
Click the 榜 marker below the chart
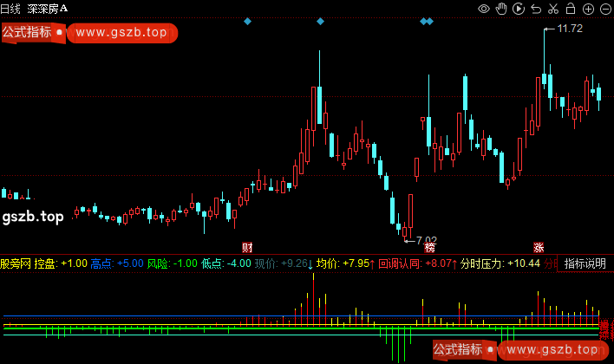click(430, 247)
